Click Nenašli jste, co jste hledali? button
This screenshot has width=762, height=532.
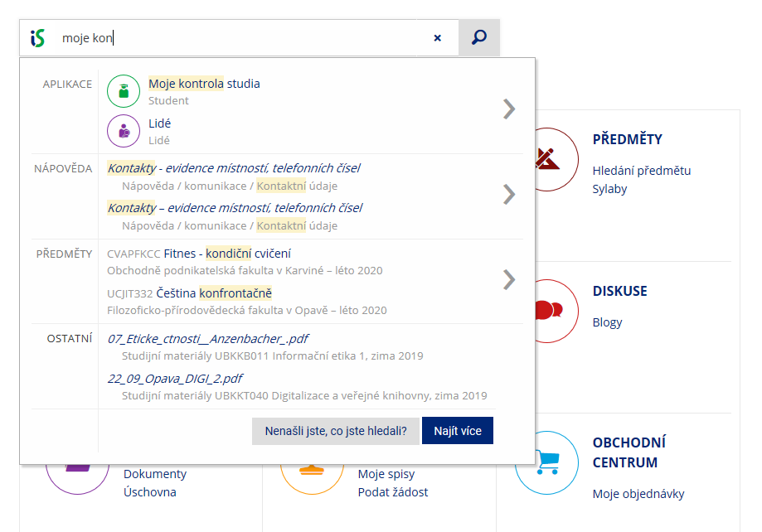(x=335, y=430)
